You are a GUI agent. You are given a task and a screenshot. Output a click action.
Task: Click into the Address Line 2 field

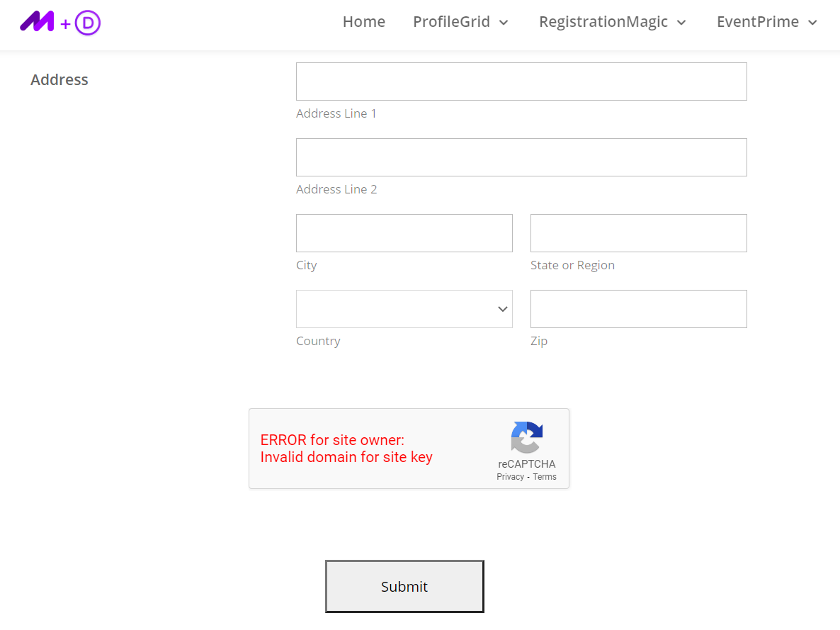(x=521, y=157)
